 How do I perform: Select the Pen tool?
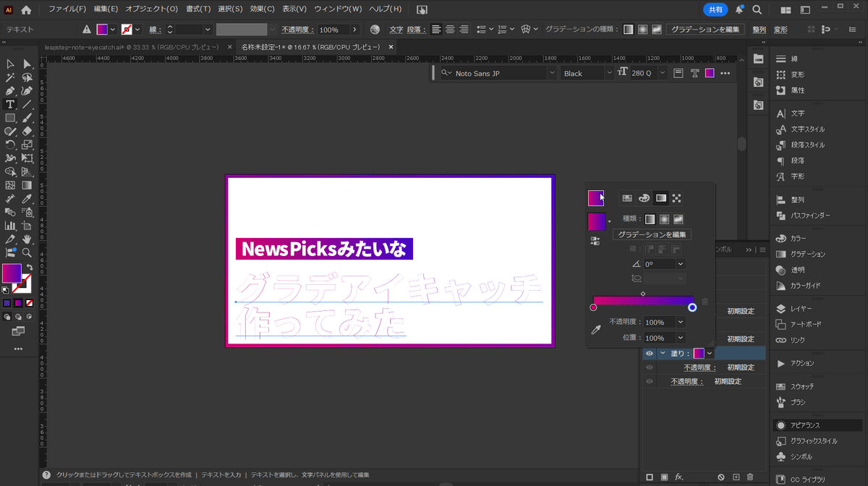point(10,91)
